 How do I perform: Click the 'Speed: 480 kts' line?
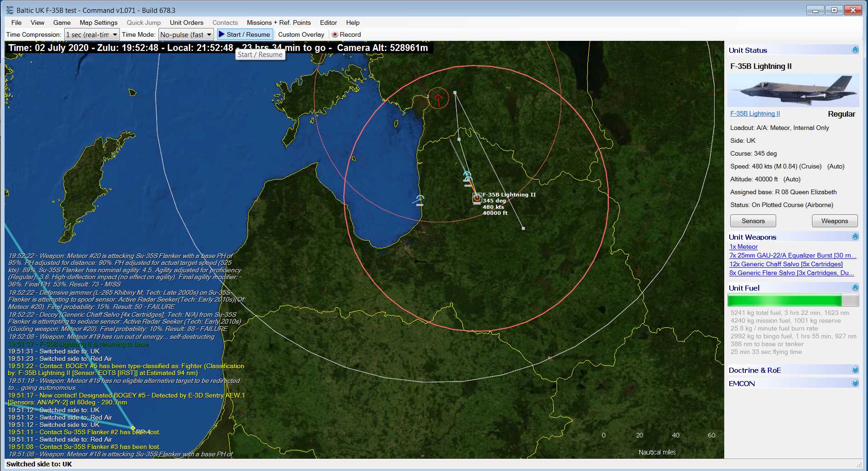[787, 166]
